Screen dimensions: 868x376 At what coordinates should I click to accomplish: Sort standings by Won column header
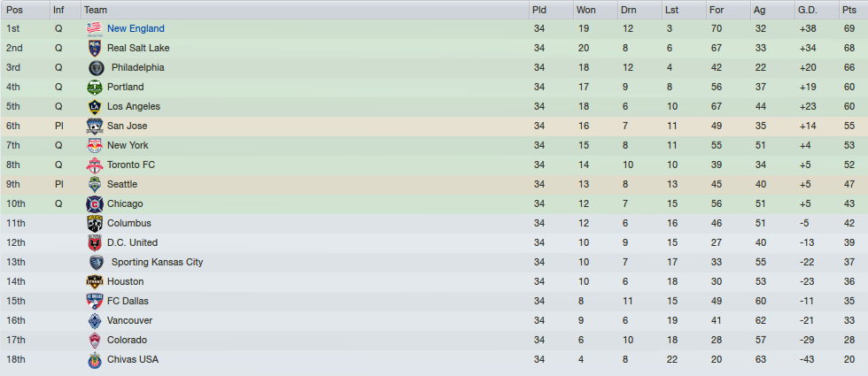pos(585,10)
